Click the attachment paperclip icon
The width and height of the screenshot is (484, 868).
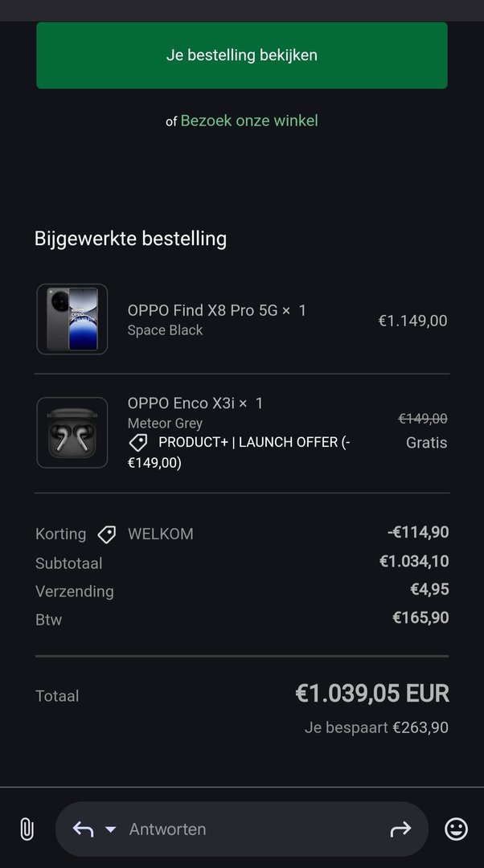(27, 829)
